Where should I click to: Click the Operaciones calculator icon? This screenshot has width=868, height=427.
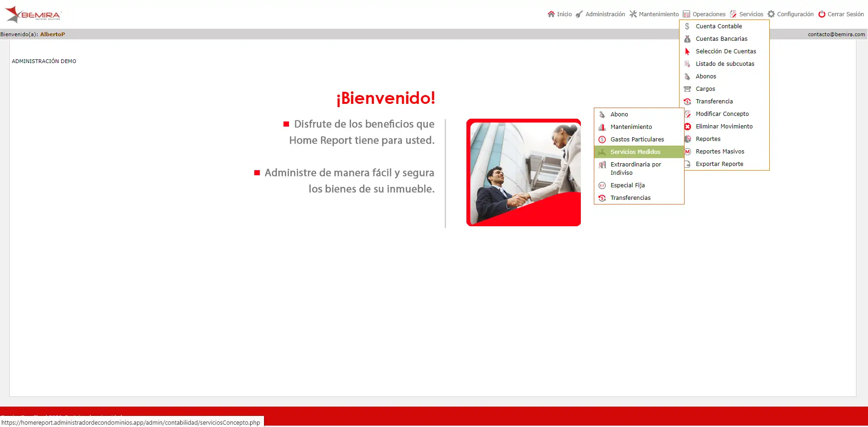click(x=686, y=14)
